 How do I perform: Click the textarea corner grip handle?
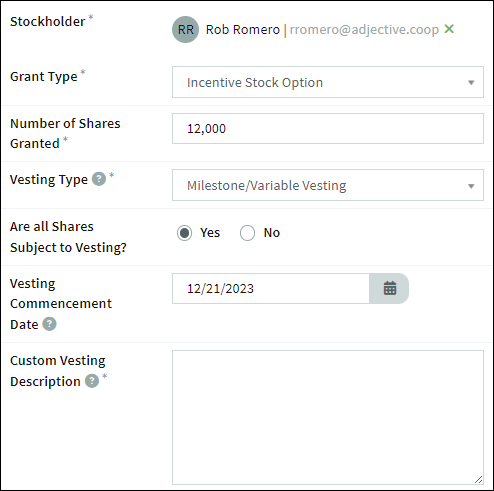[x=478, y=480]
